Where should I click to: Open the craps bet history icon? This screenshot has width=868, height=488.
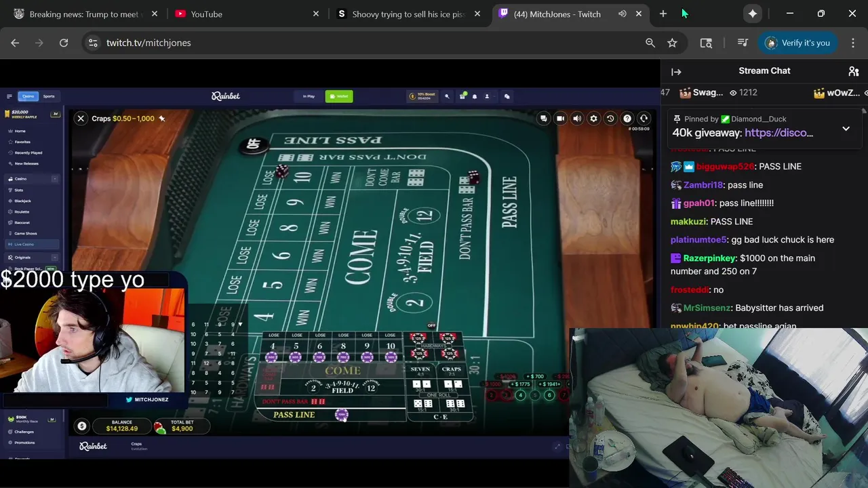(610, 119)
